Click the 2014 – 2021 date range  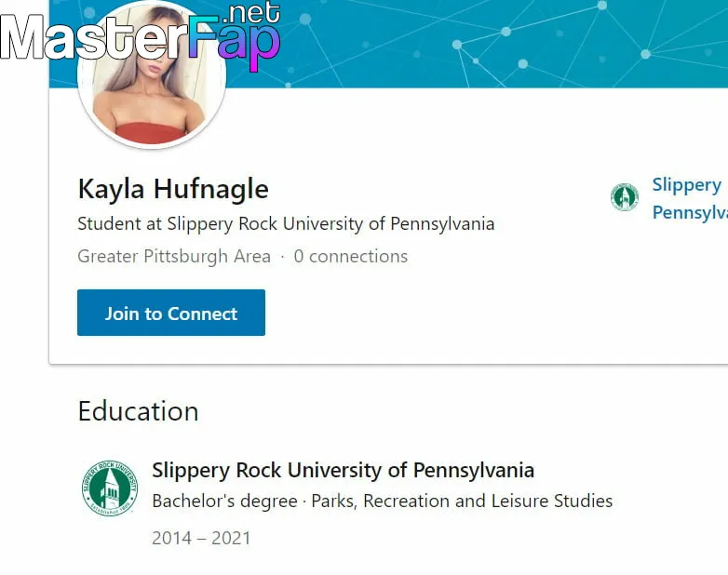point(201,539)
